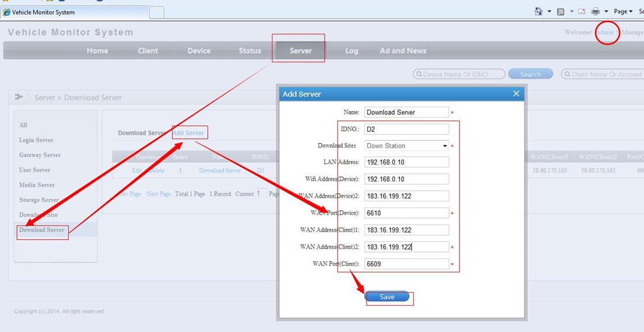644x332 pixels.
Task: Click the D1 IDNO link in table
Action: click(261, 171)
